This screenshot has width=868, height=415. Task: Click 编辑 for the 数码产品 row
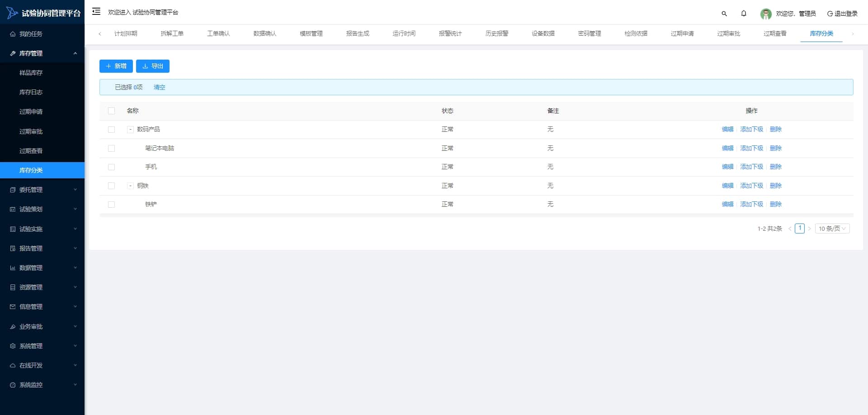(x=728, y=129)
